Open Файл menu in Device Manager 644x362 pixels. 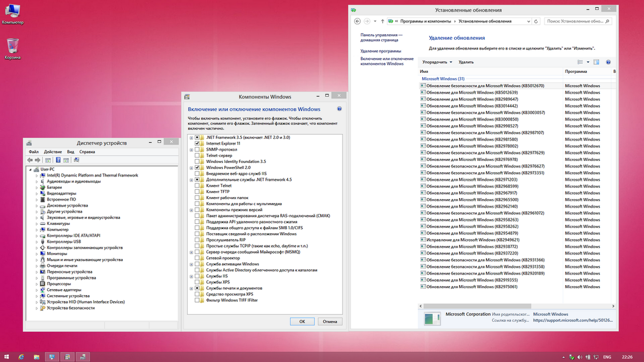pyautogui.click(x=34, y=151)
